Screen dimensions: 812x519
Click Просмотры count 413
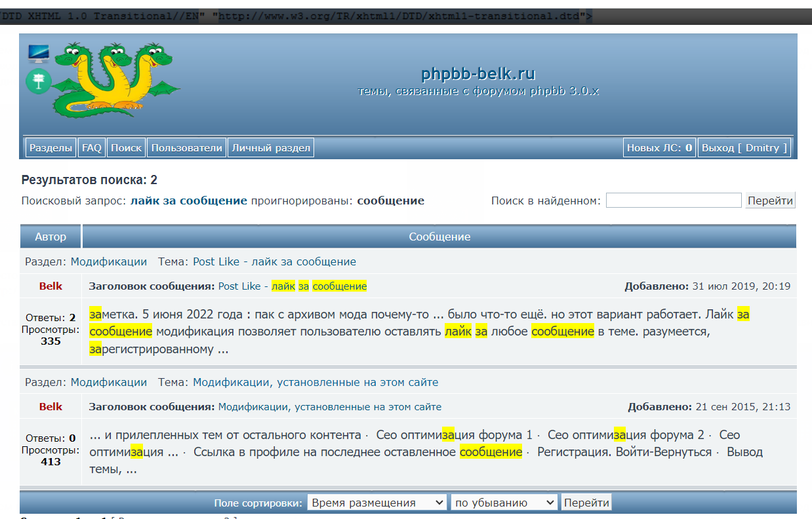pos(51,462)
